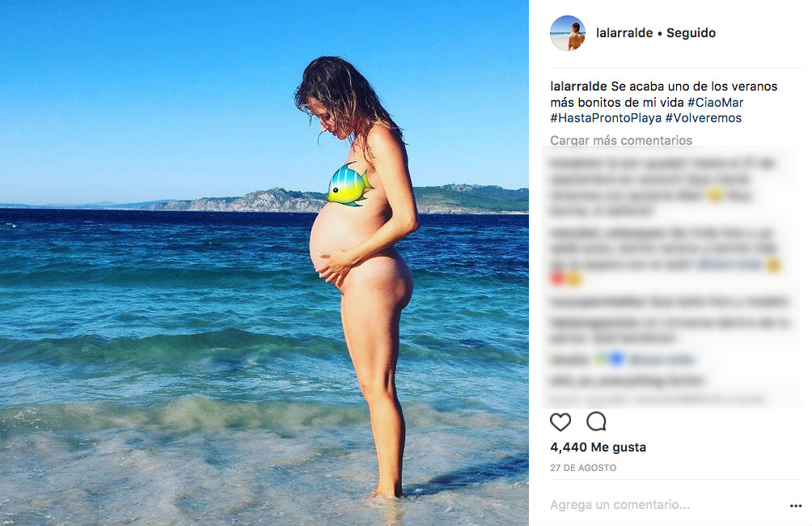Open lalarralde username in the post header
This screenshot has height=526, width=812.
pyautogui.click(x=624, y=32)
